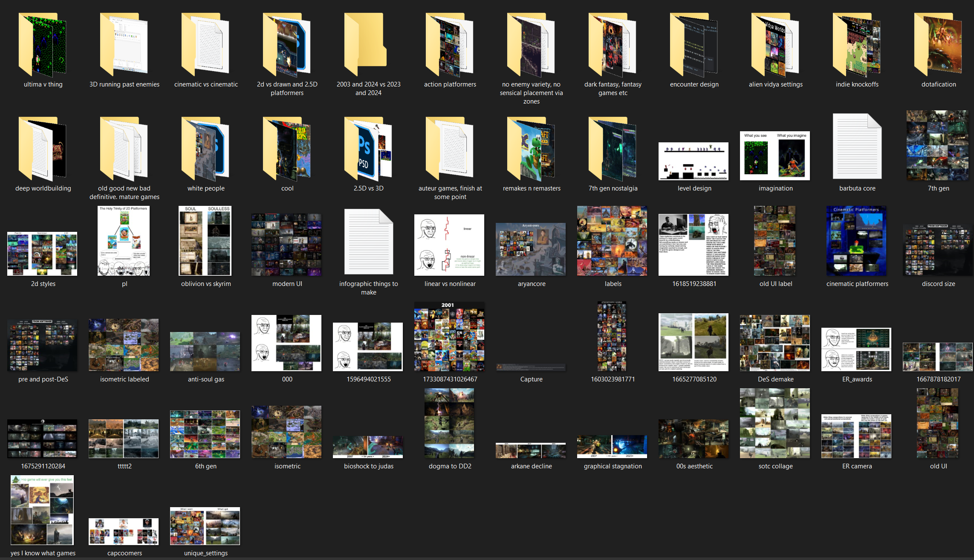Click the '7th gen' collage thumbnail
Screen dimensions: 974x560
click(x=937, y=145)
